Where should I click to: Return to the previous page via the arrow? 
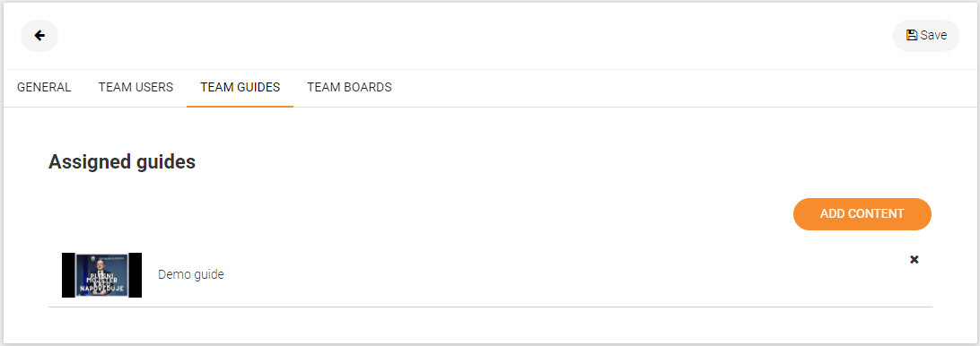tap(39, 36)
